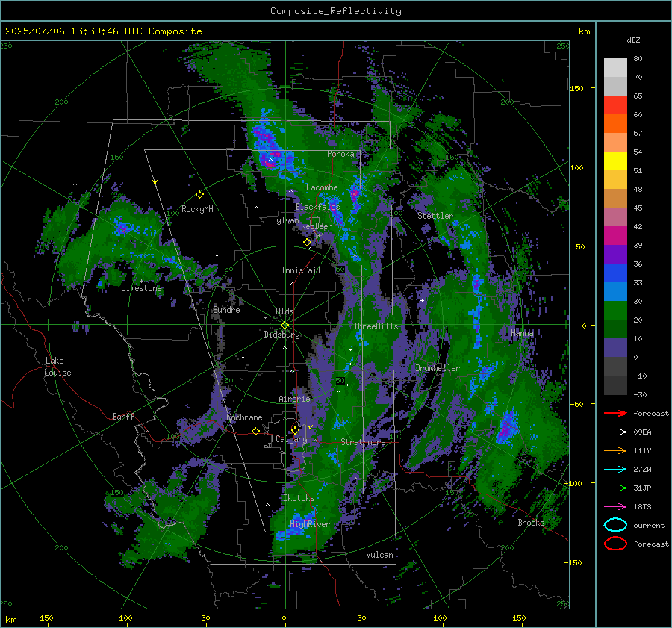Click the yellow km label at top right
This screenshot has height=628, width=672.
(585, 31)
